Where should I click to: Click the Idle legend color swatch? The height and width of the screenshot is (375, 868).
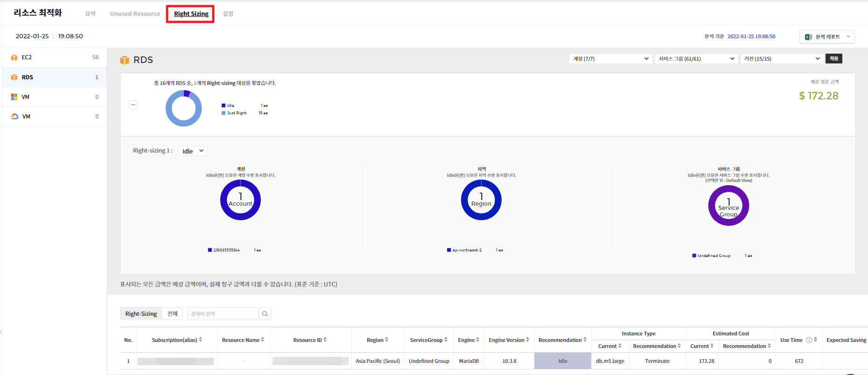pos(224,106)
